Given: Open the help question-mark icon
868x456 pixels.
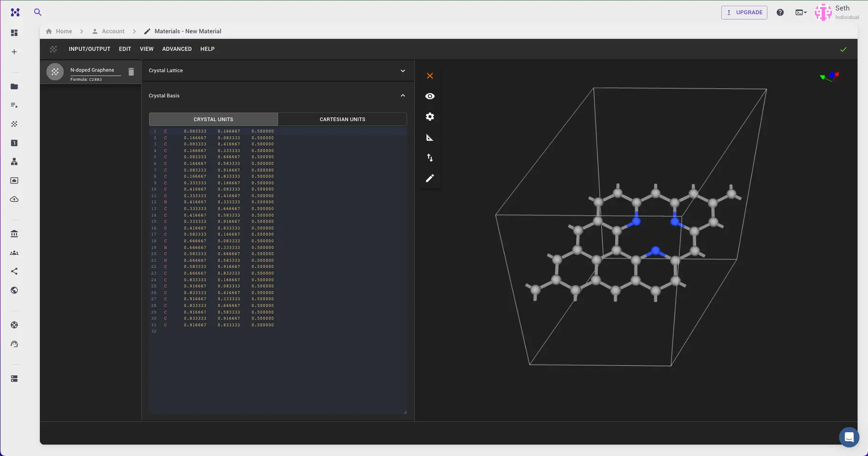Looking at the screenshot, I should (781, 12).
